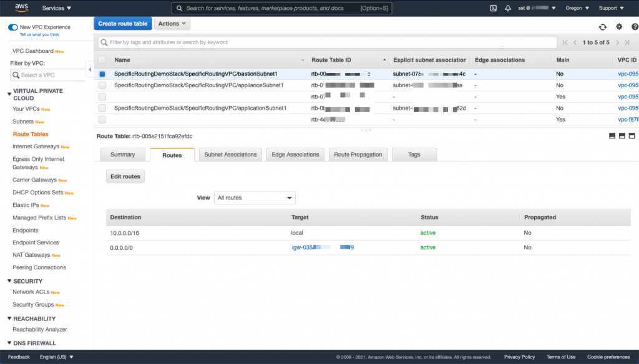
Task: Open the Route Propagation tab
Action: point(358,154)
